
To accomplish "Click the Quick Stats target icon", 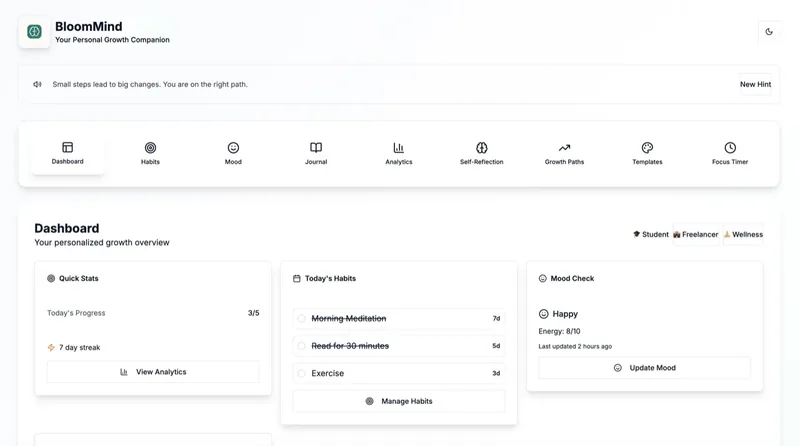I will coord(51,278).
